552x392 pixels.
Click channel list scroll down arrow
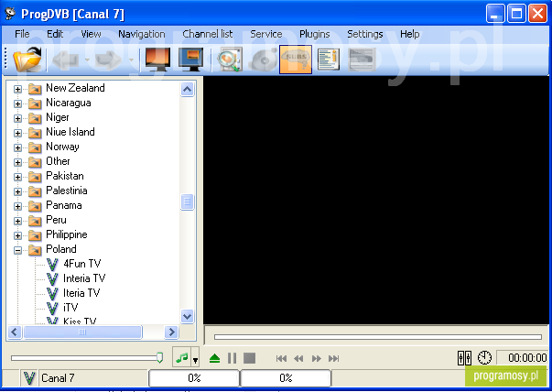187,316
